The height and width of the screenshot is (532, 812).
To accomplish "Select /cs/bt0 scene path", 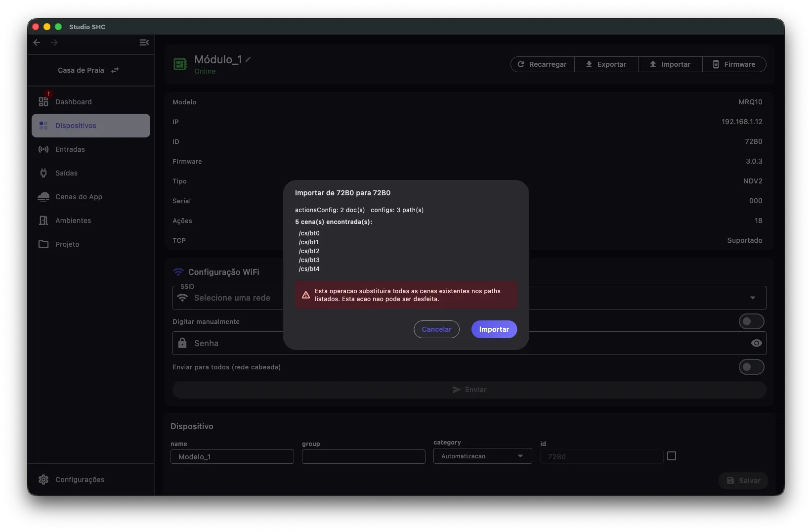I will click(309, 233).
